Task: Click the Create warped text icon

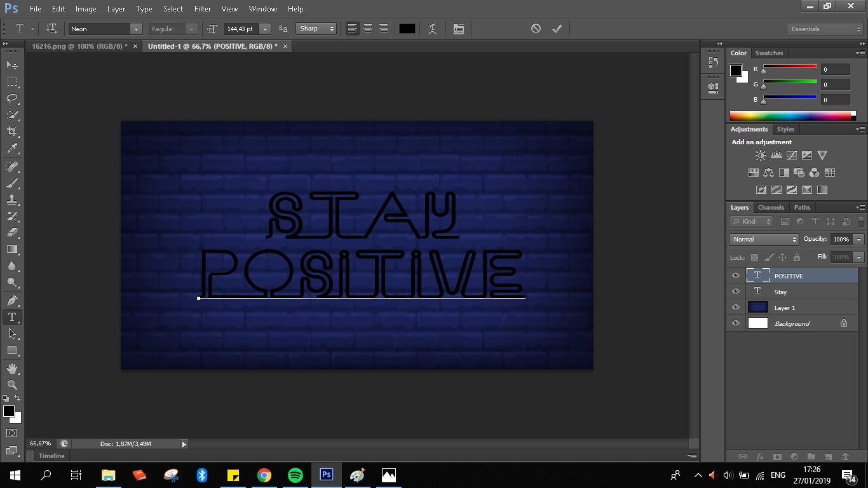Action: pyautogui.click(x=432, y=29)
